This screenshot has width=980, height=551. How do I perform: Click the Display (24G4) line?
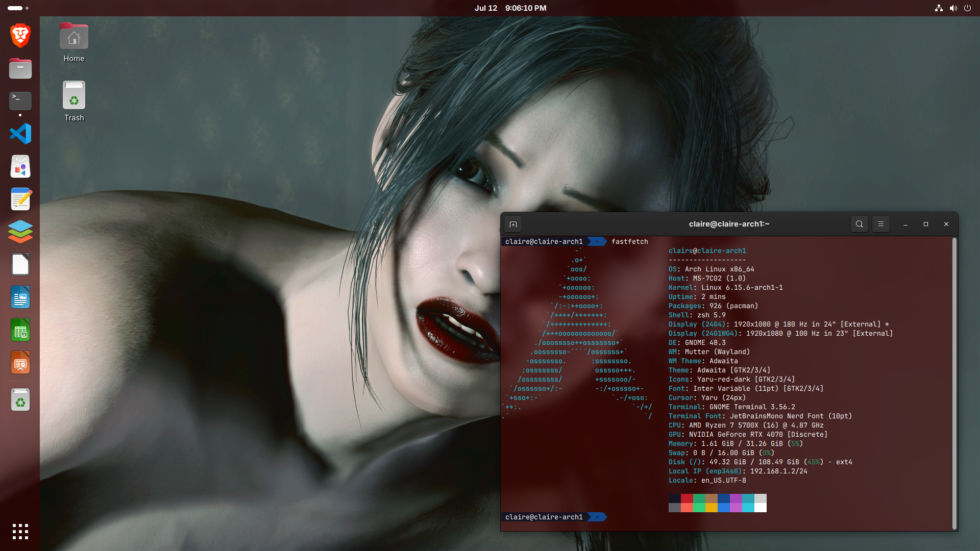pyautogui.click(x=779, y=324)
